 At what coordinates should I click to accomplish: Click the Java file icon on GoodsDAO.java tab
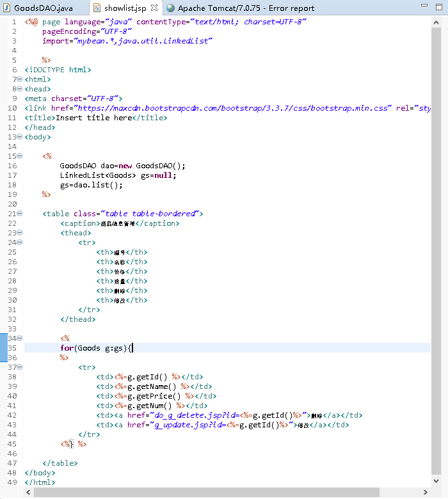(x=7, y=8)
